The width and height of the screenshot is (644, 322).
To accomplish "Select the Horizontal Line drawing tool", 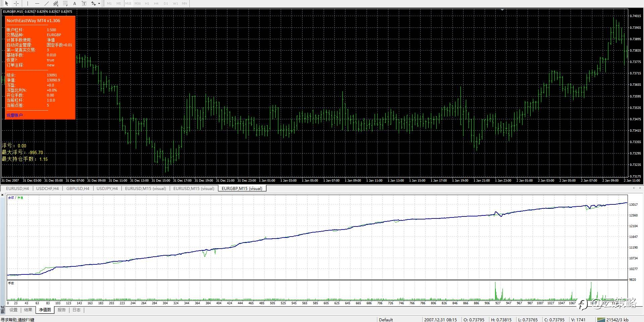I will 37,3.
